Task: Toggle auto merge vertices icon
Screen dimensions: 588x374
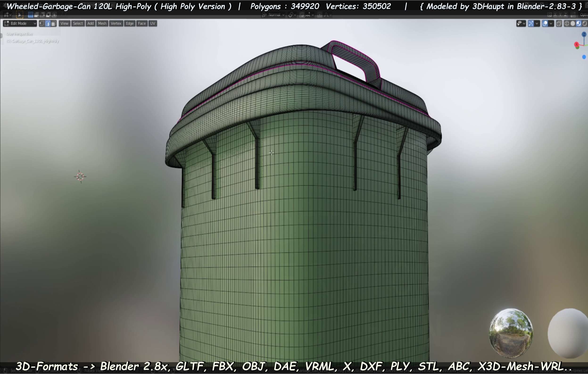Action: point(573,15)
